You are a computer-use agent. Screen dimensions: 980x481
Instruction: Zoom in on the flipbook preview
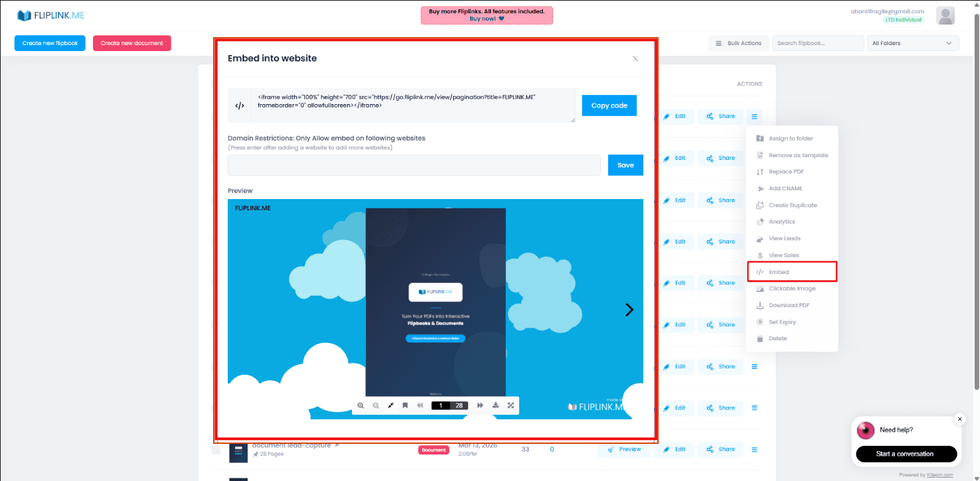(361, 405)
